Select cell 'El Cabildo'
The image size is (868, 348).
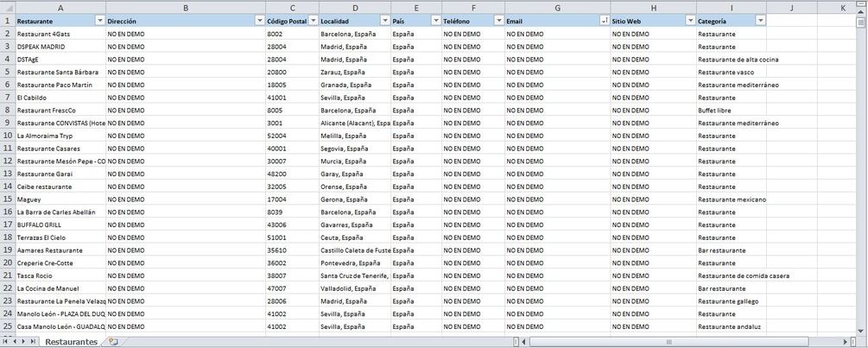pos(60,98)
